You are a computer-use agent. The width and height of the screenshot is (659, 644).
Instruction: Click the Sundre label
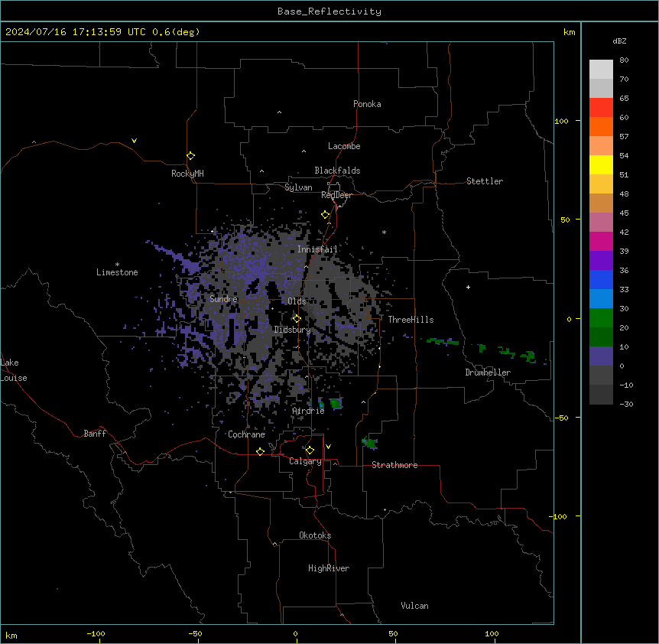223,299
